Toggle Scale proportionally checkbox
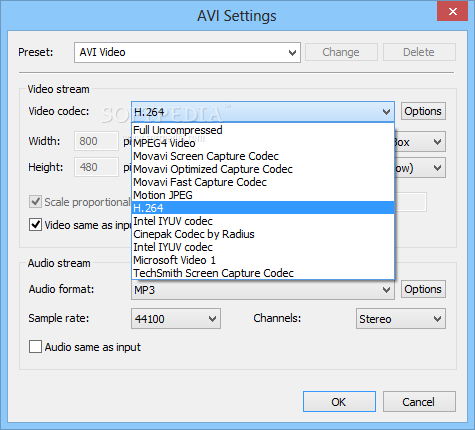This screenshot has height=430, width=475. (x=35, y=202)
